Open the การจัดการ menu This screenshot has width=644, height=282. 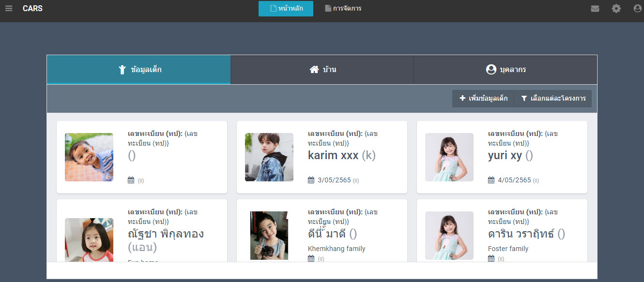(343, 8)
